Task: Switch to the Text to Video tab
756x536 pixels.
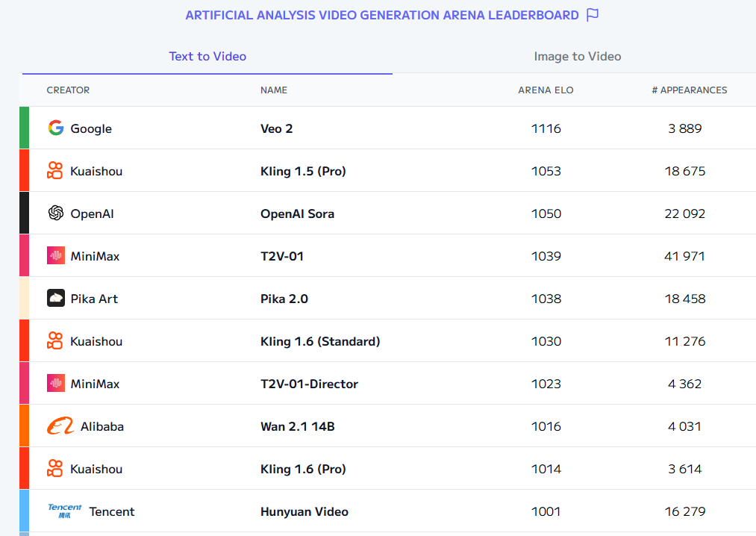Action: coord(207,57)
